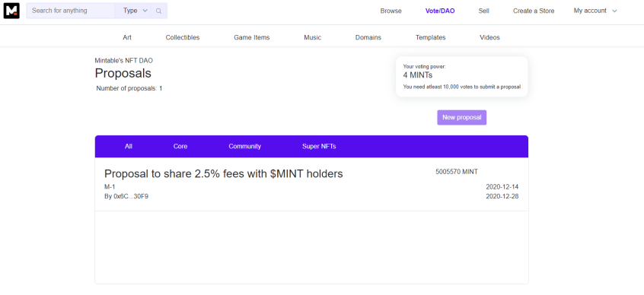Go to the Browse page

pos(391,11)
